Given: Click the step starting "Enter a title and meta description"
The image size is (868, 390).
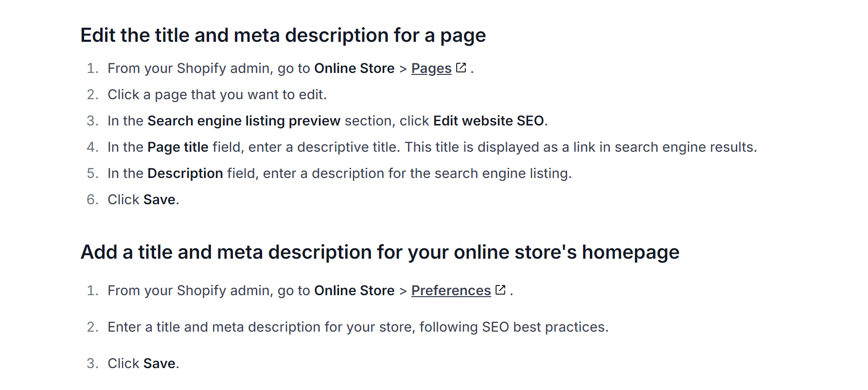Looking at the screenshot, I should pyautogui.click(x=357, y=327).
